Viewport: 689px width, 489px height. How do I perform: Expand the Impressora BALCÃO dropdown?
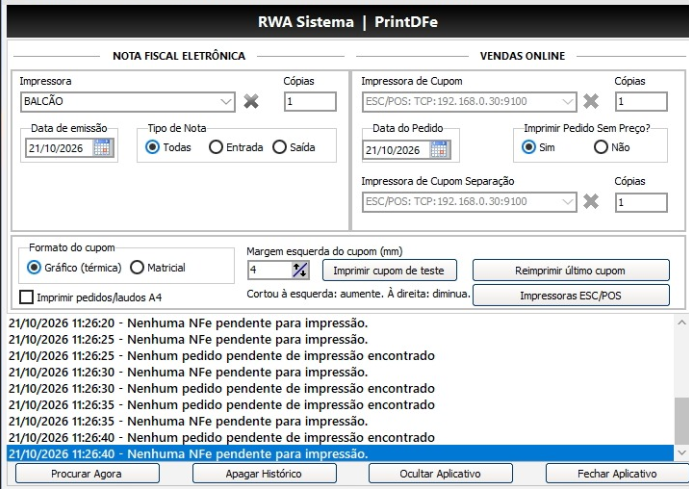point(226,102)
